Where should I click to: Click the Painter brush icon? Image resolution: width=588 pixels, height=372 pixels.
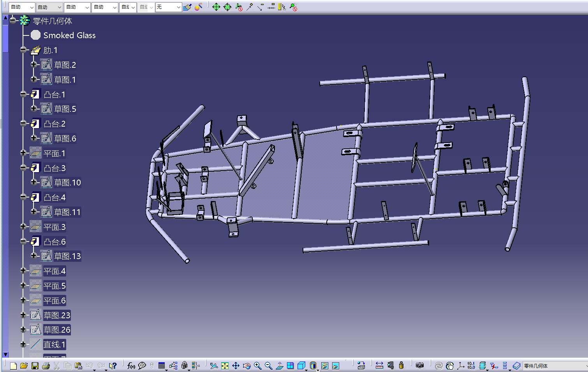tap(187, 7)
